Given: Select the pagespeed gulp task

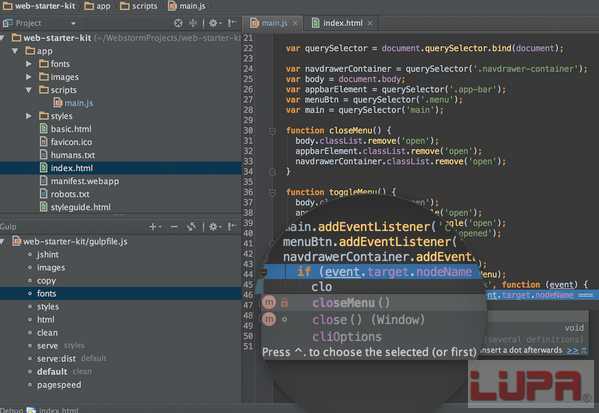Looking at the screenshot, I should click(x=59, y=385).
